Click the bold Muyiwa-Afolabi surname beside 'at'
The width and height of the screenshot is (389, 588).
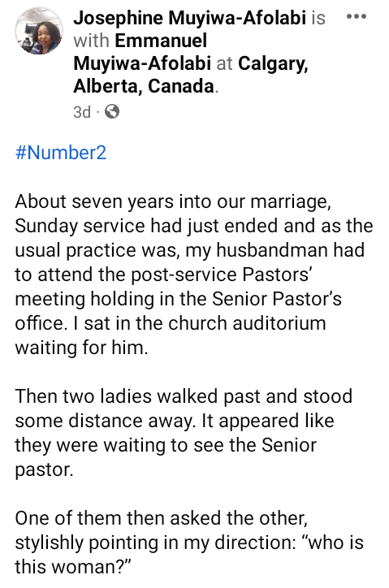(x=142, y=63)
